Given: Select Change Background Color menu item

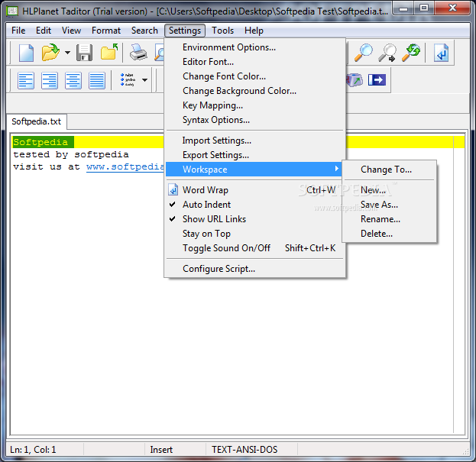Looking at the screenshot, I should 254,91.
